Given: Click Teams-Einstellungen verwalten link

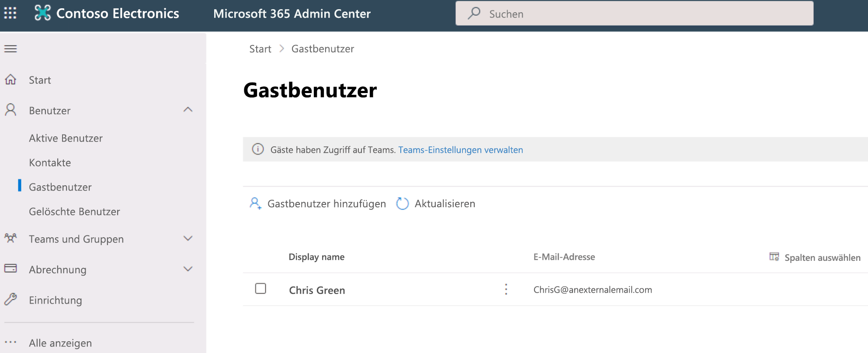Looking at the screenshot, I should tap(461, 150).
